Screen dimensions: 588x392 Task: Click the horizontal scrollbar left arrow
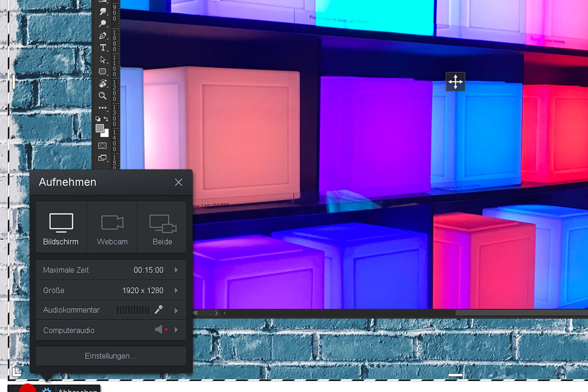(x=225, y=313)
